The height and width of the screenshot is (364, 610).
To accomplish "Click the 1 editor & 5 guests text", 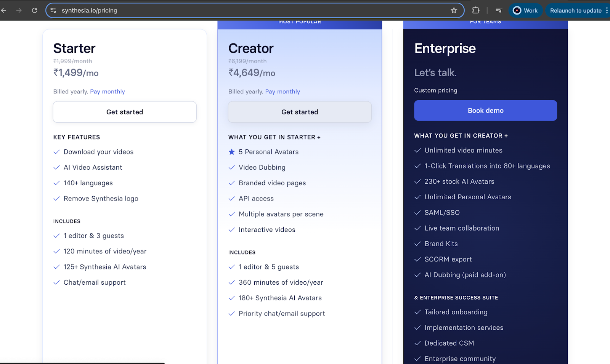I will (269, 267).
